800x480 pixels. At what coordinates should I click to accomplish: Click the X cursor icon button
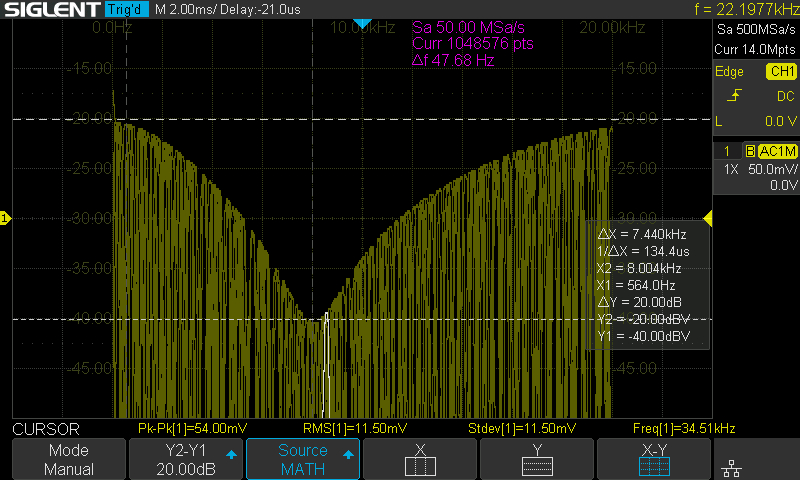tap(420, 459)
